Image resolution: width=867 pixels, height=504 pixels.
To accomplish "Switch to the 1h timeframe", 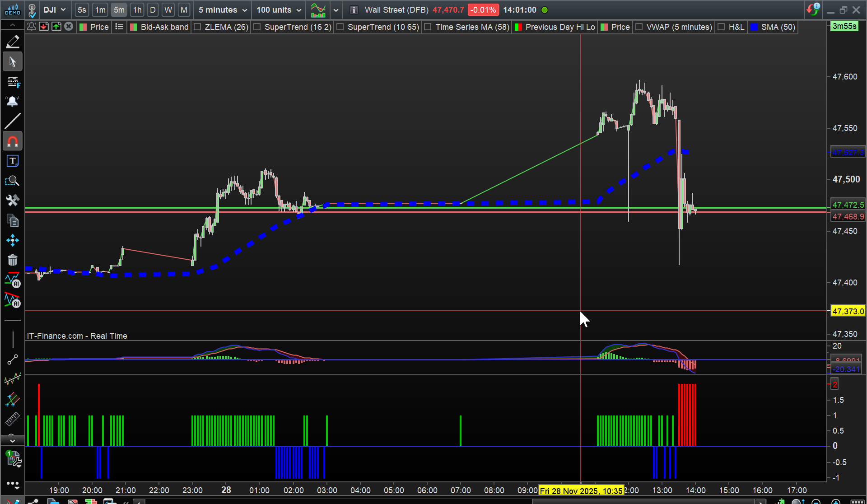I will click(x=137, y=10).
